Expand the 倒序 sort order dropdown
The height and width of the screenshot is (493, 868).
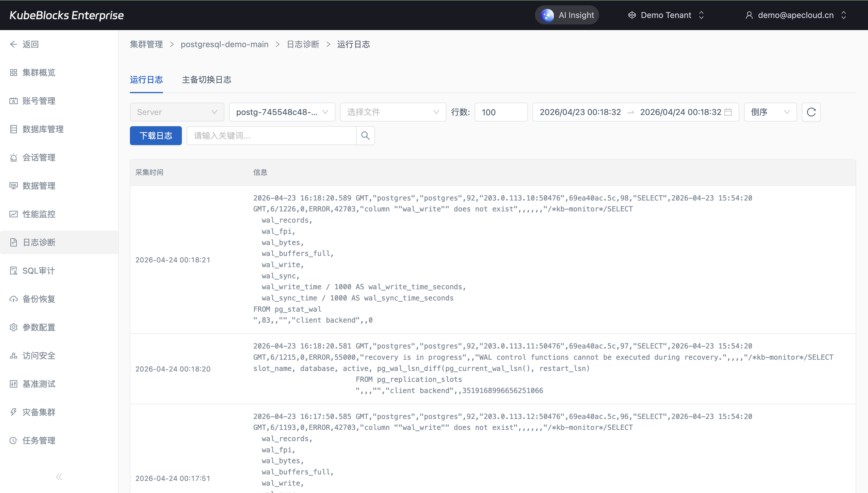770,112
